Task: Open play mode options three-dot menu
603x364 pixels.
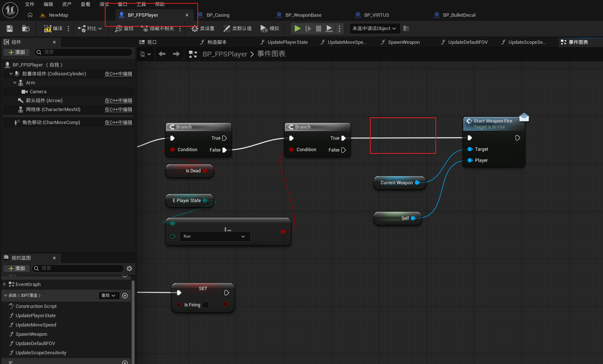Action: (339, 29)
